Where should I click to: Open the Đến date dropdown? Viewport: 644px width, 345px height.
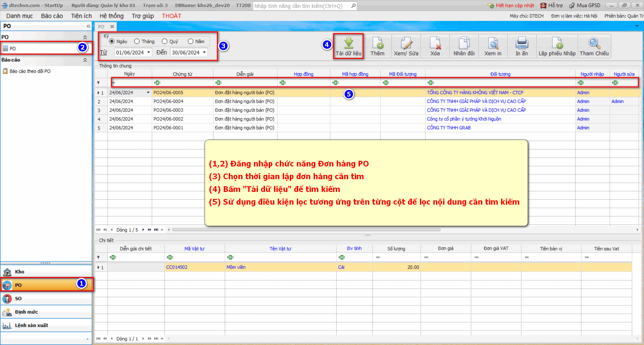pyautogui.click(x=204, y=52)
